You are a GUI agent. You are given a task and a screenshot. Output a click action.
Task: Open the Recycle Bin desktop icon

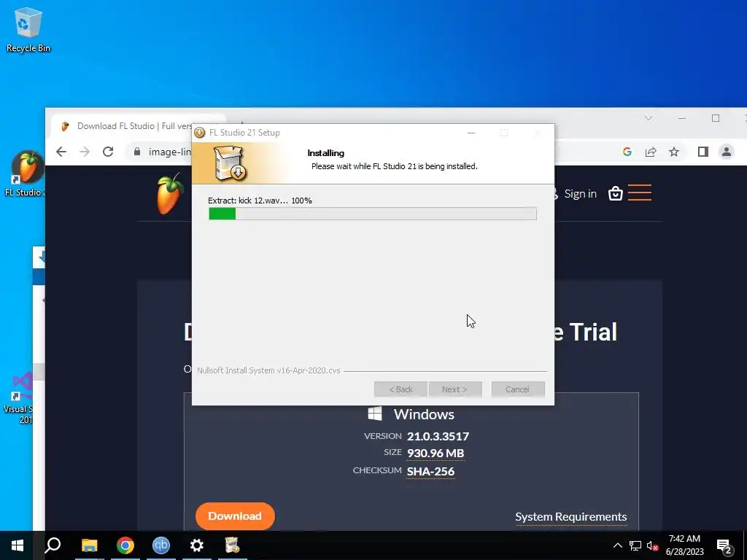pyautogui.click(x=28, y=29)
